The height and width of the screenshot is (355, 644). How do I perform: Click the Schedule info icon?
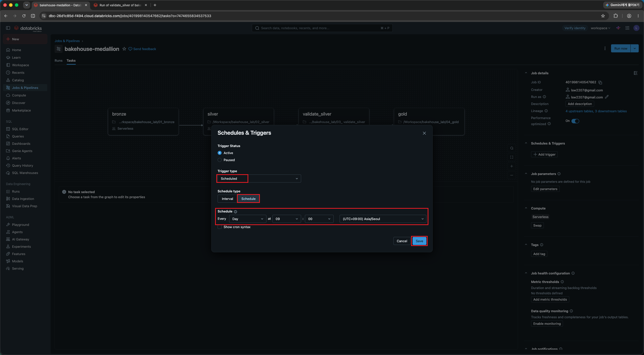point(235,212)
